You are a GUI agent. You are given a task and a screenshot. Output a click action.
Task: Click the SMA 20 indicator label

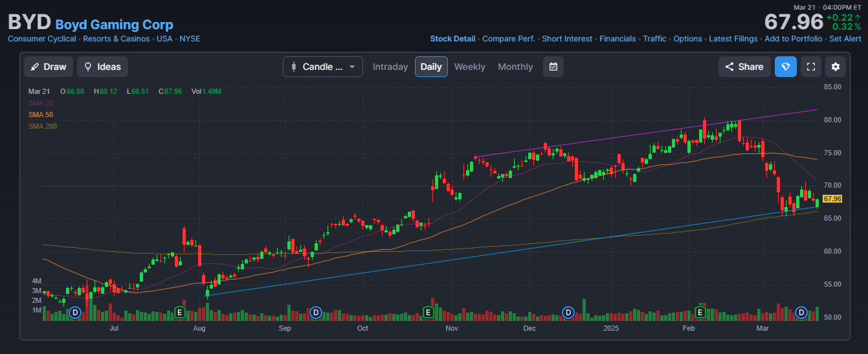[x=41, y=103]
